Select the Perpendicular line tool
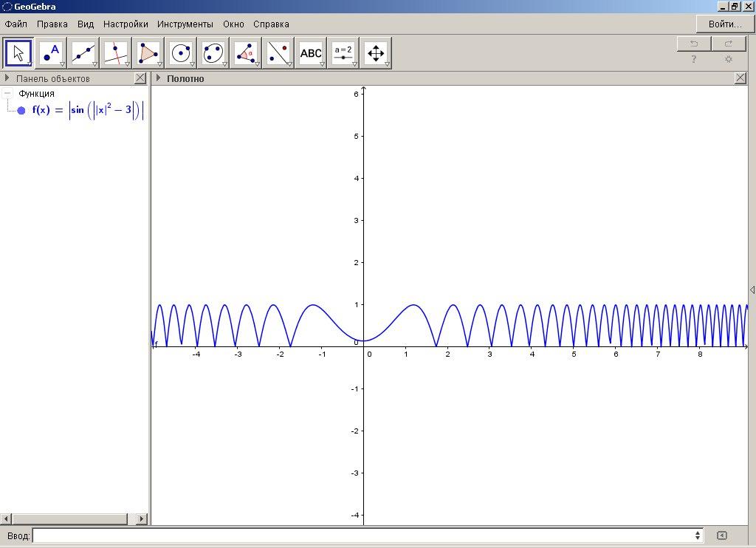Viewport: 756px width, 548px height. pyautogui.click(x=116, y=52)
